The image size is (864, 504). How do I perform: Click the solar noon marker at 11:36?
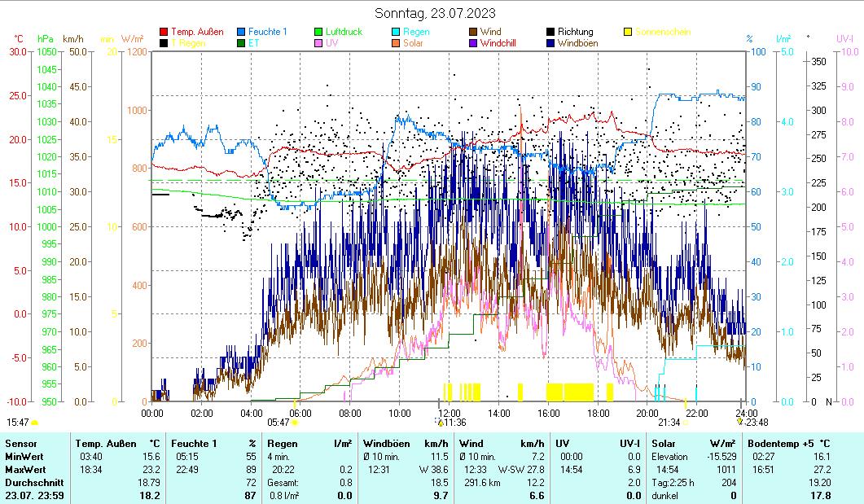tap(441, 423)
